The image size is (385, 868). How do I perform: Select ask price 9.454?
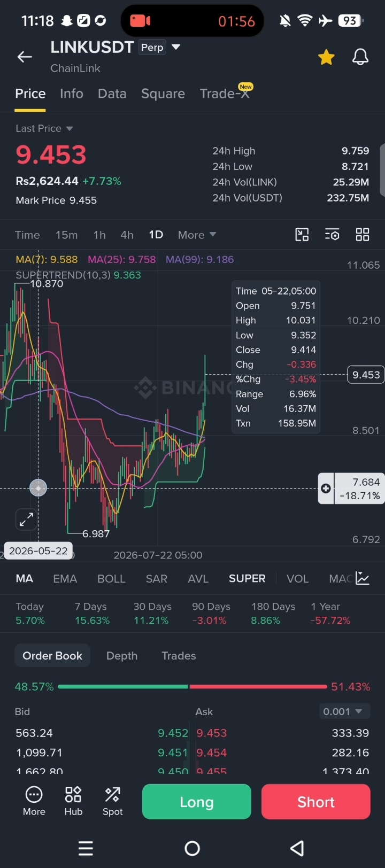tap(212, 753)
